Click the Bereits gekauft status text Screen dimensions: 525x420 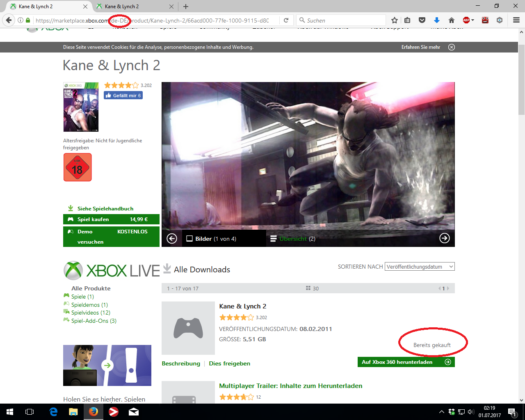tap(432, 345)
